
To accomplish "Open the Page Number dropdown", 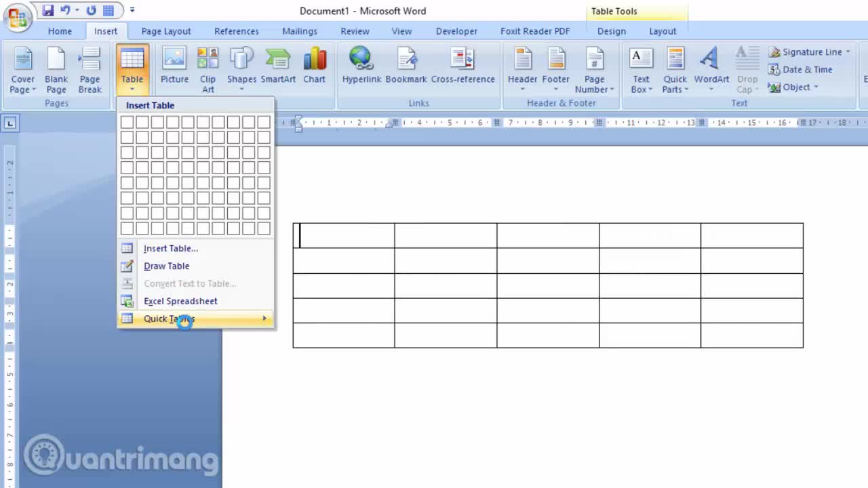I will pyautogui.click(x=594, y=70).
